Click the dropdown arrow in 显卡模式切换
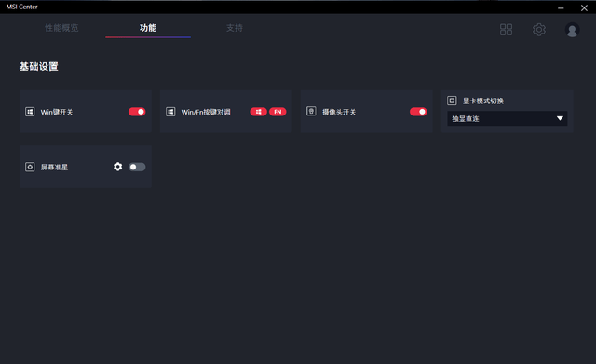This screenshot has width=596, height=364. (560, 118)
